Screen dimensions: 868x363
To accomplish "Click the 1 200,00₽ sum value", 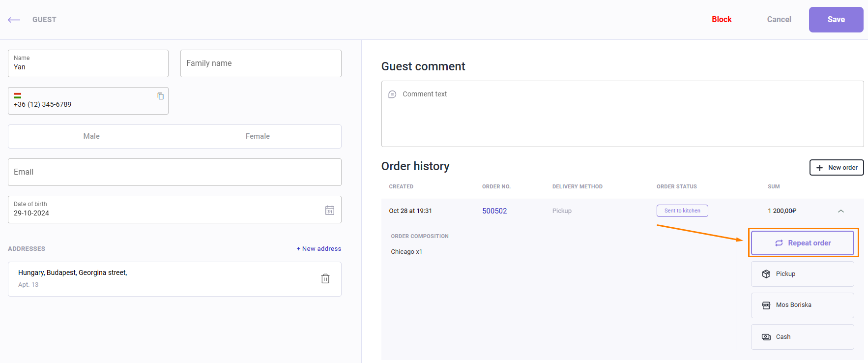I will point(782,211).
